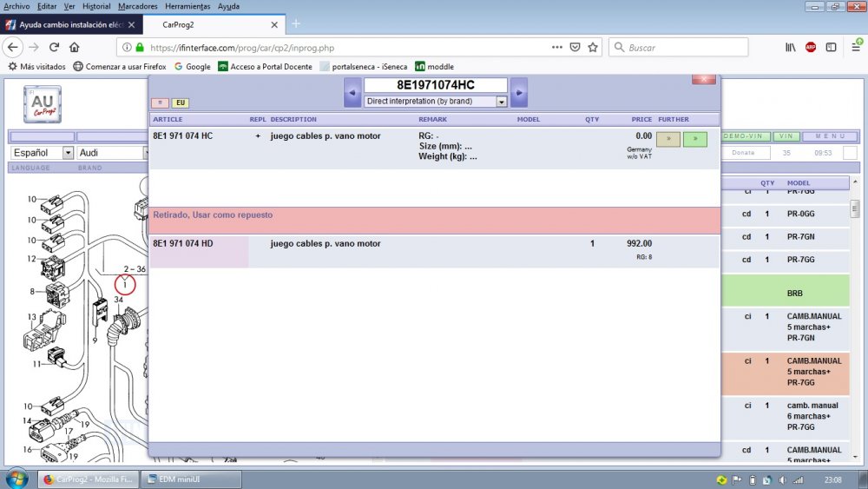Click the yellow further-info arrow button
This screenshot has width=868, height=489.
coord(668,139)
